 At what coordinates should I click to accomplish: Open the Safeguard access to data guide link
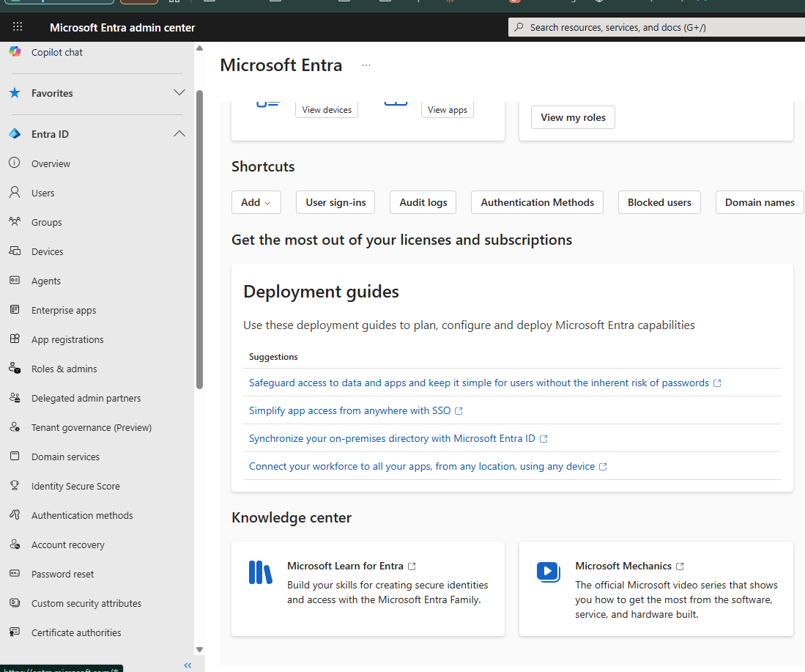click(x=485, y=383)
